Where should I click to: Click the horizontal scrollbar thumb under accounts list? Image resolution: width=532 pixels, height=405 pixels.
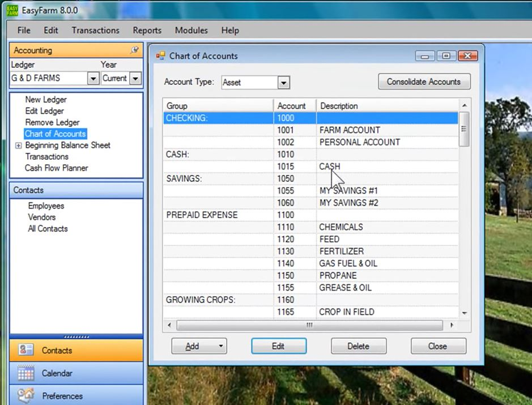coord(309,325)
